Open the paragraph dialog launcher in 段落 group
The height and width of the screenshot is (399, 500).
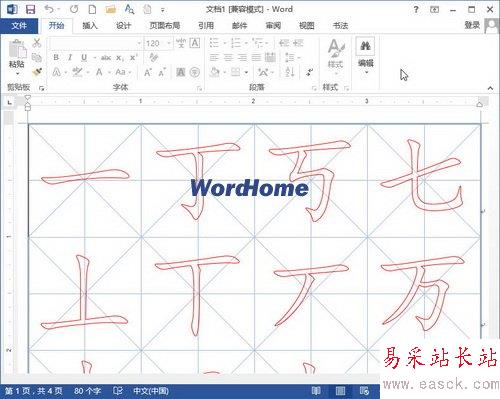(314, 88)
